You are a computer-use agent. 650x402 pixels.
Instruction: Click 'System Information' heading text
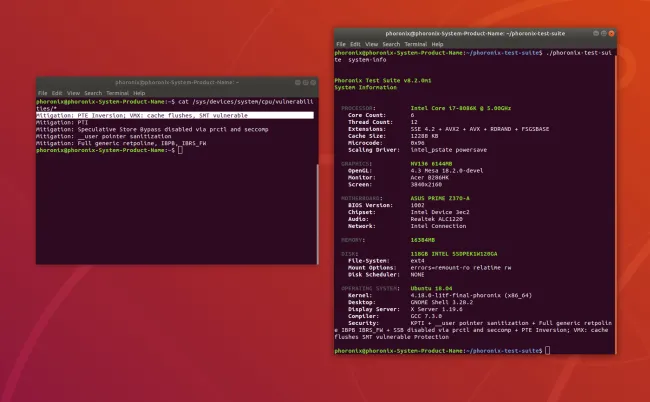(x=366, y=87)
